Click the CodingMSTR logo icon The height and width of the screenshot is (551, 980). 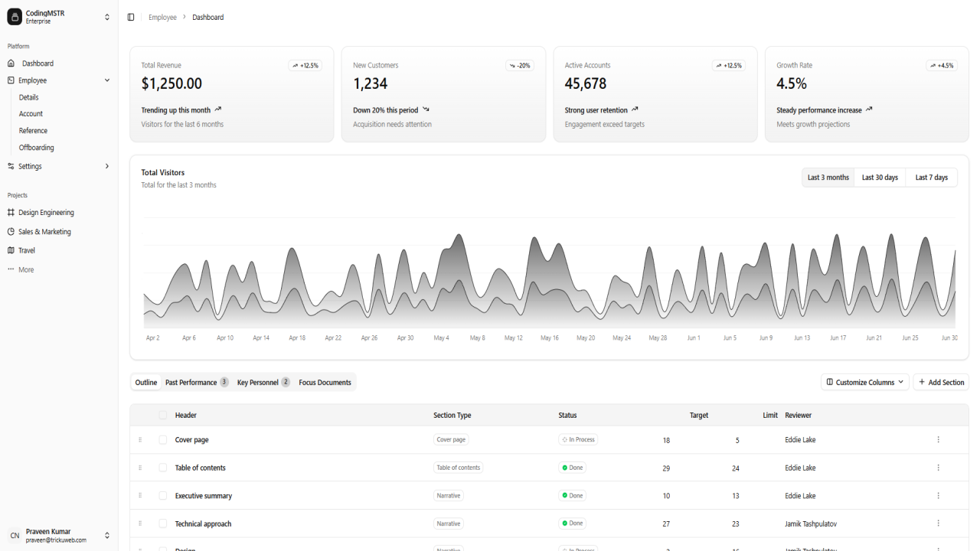point(15,17)
